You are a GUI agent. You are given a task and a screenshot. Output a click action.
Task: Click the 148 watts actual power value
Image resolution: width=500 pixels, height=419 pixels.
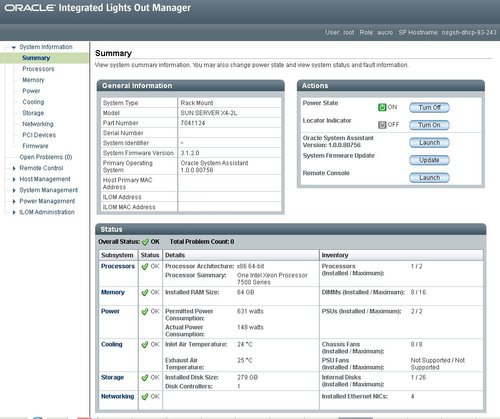click(250, 327)
